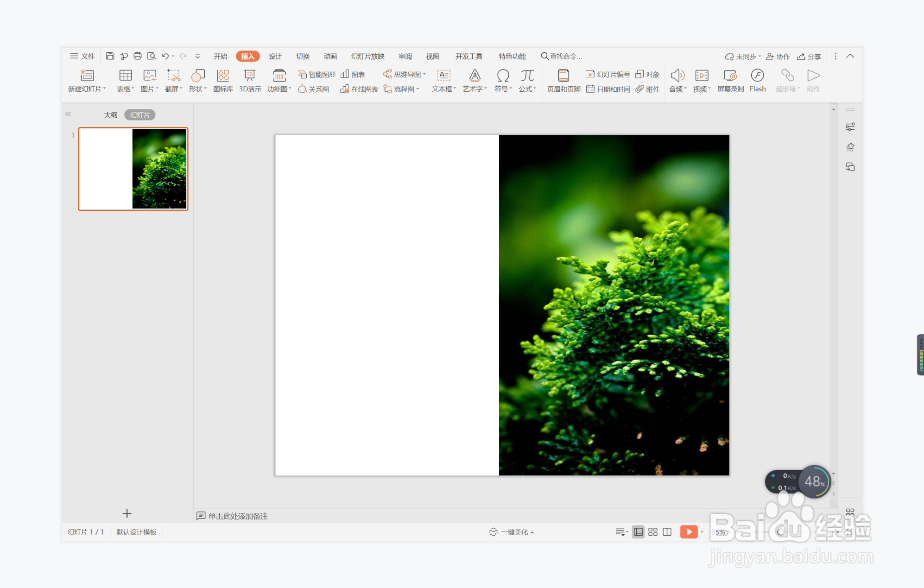The height and width of the screenshot is (588, 924).
Task: Click the undo arrow icon
Action: tap(165, 56)
